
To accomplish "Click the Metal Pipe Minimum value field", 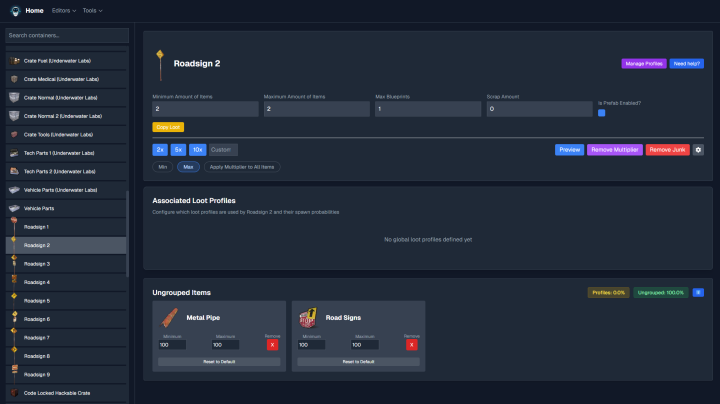I will coord(172,345).
